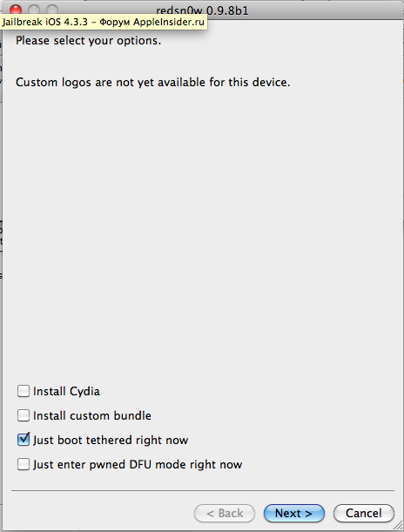The width and height of the screenshot is (404, 532).
Task: Zoom the redsn0w window using third titlebar button
Action: [x=52, y=10]
